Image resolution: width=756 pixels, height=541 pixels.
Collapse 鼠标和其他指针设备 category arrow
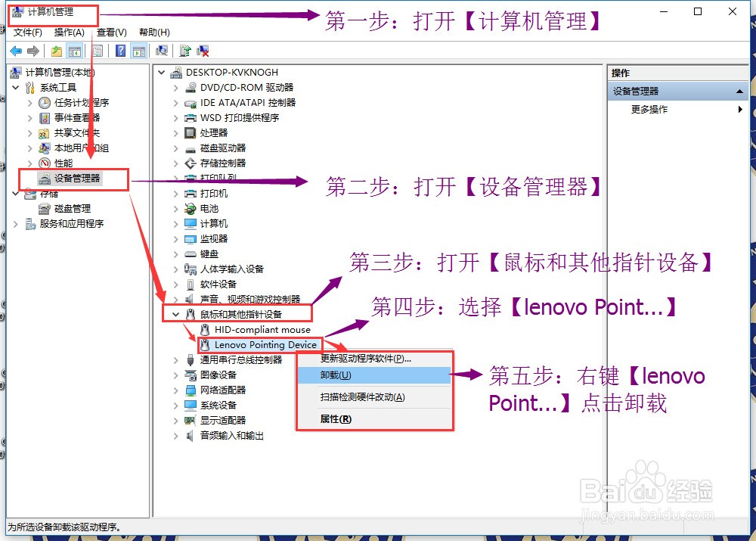176,315
